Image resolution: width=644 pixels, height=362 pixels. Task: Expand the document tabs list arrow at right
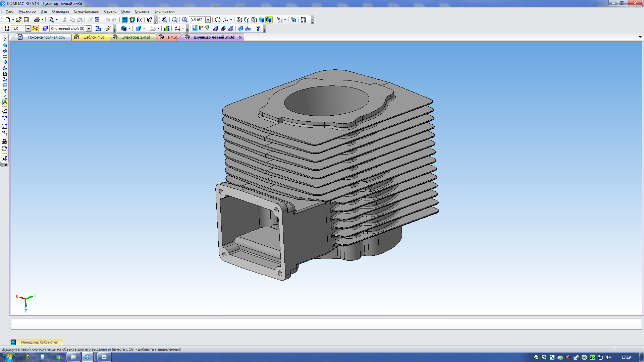(x=640, y=37)
